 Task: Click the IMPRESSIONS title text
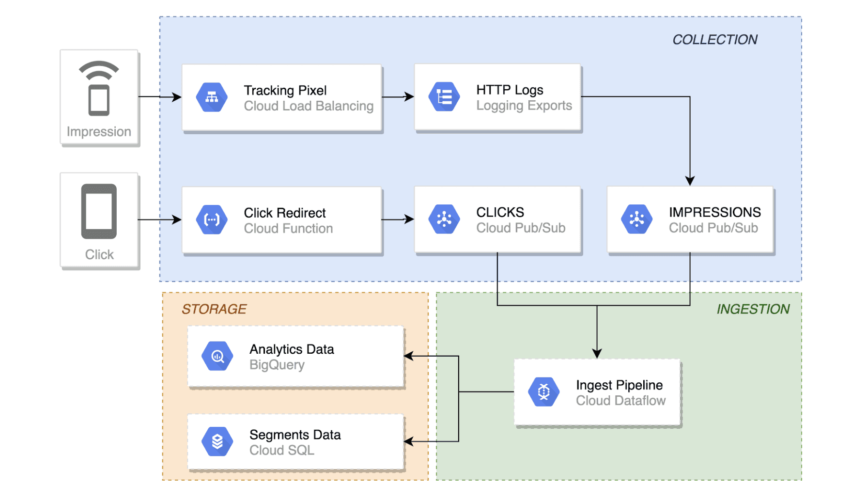tap(715, 212)
